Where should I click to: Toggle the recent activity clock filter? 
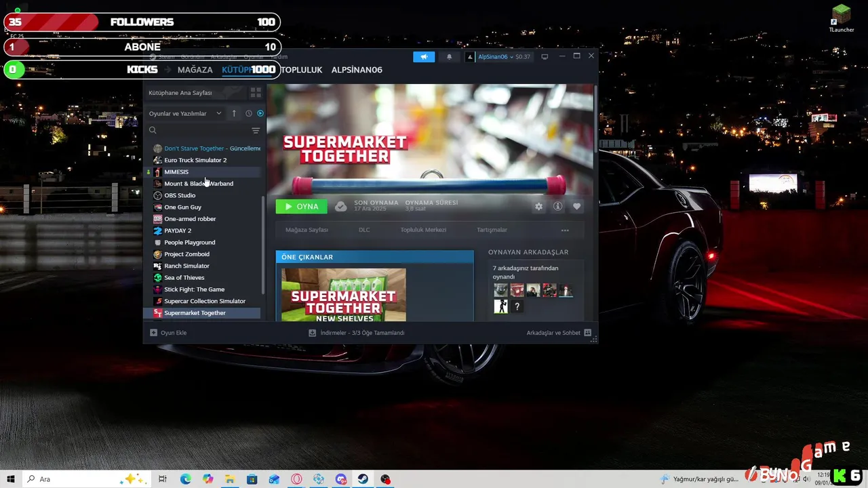point(249,113)
